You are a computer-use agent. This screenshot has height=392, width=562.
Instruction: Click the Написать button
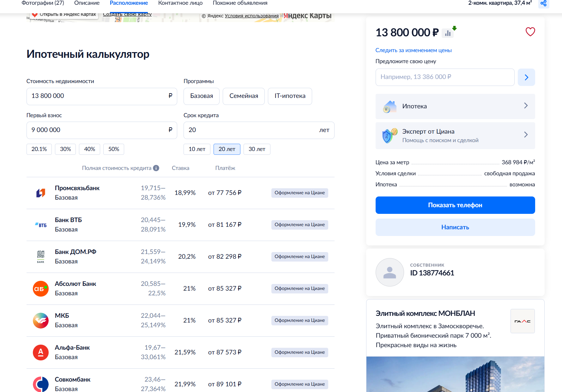click(455, 227)
